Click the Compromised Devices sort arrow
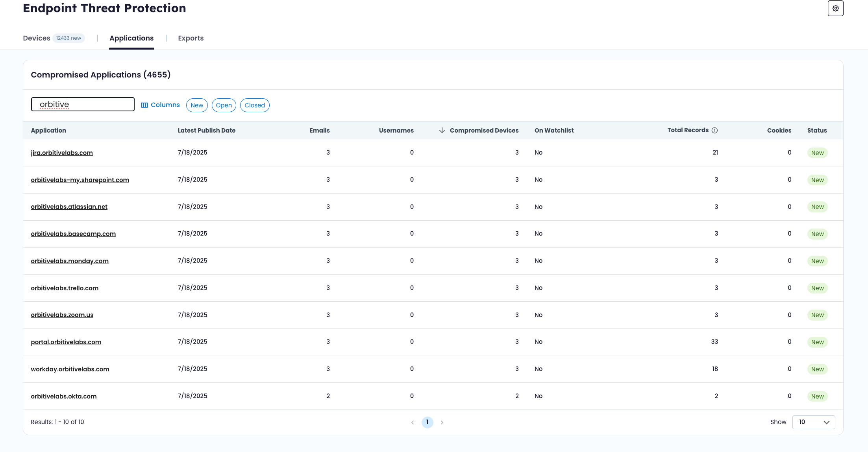Viewport: 868px width, 452px height. click(442, 130)
